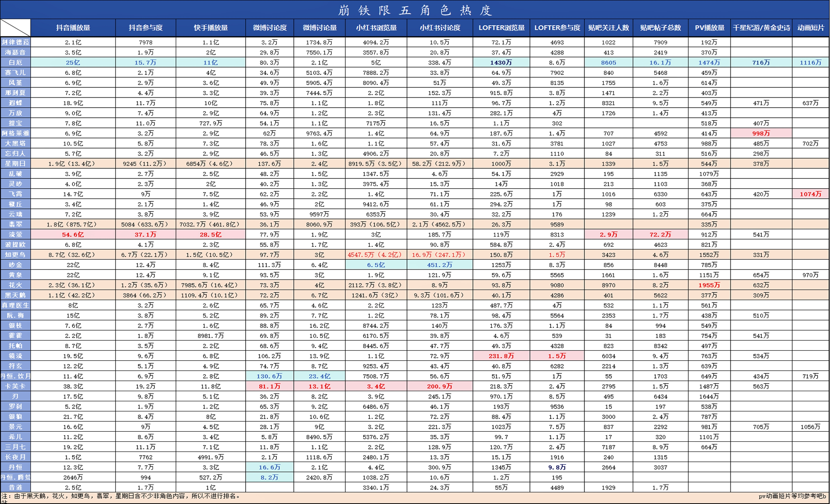The image size is (830, 504).
Task: Click the red 81.1万 cell for 卡芙卡
Action: coord(270,386)
